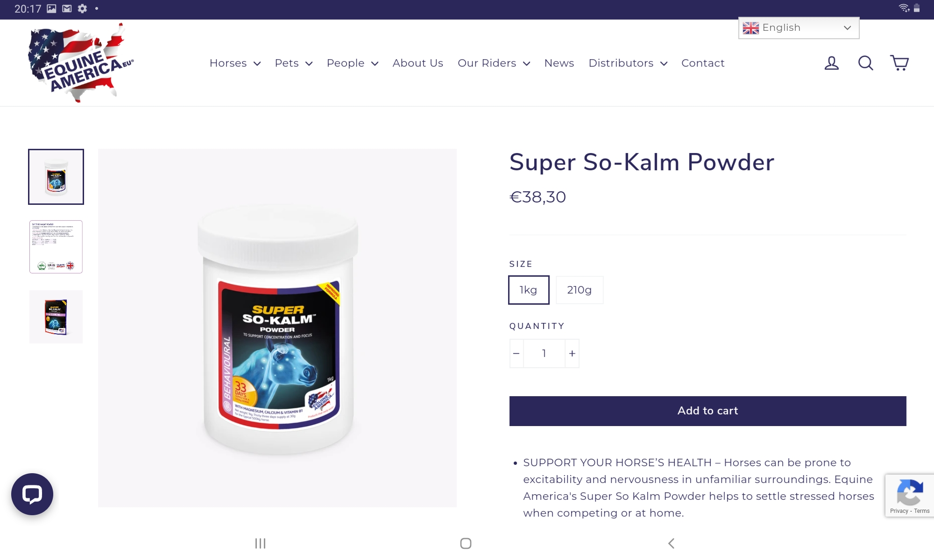Viewport: 934px width, 560px height.
Task: Click the Equine America logo
Action: [81, 63]
